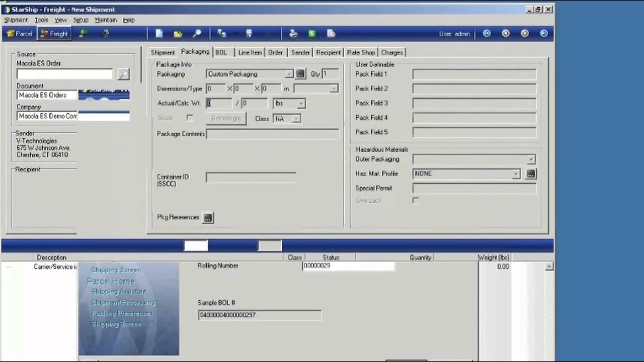Screen dimensions: 644x362
Task: Switch to the Line Item tab
Action: [250, 52]
